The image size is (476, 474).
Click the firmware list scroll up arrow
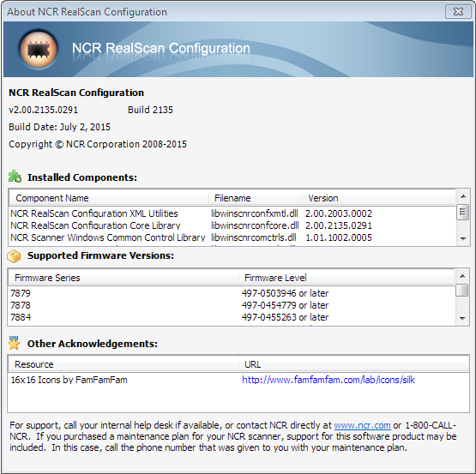(x=462, y=276)
